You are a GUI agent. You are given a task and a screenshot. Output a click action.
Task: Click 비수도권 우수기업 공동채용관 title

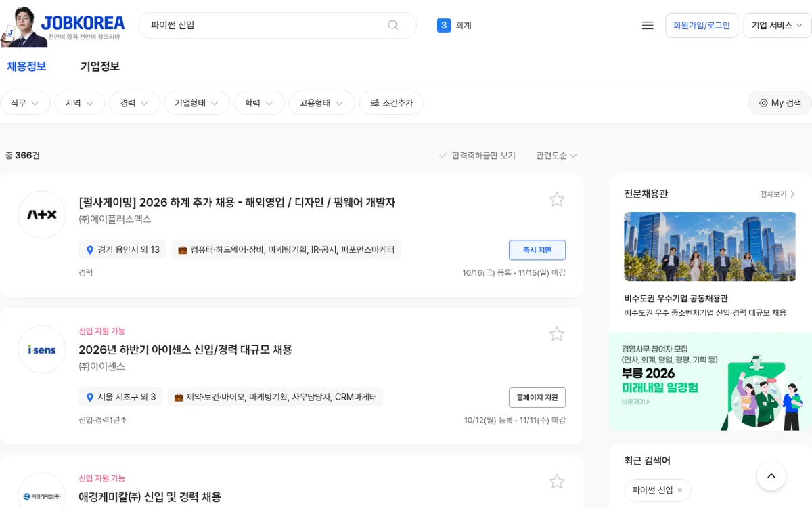(x=676, y=299)
